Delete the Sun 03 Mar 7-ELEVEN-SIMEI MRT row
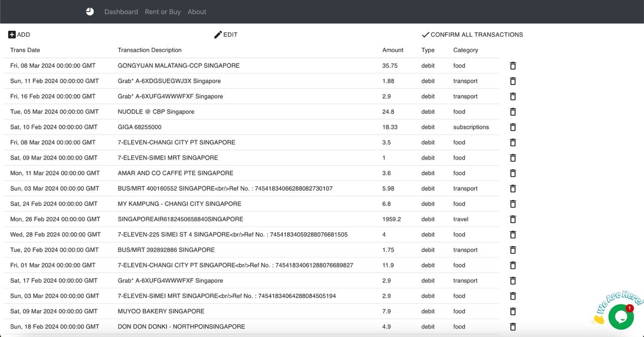 tap(513, 296)
